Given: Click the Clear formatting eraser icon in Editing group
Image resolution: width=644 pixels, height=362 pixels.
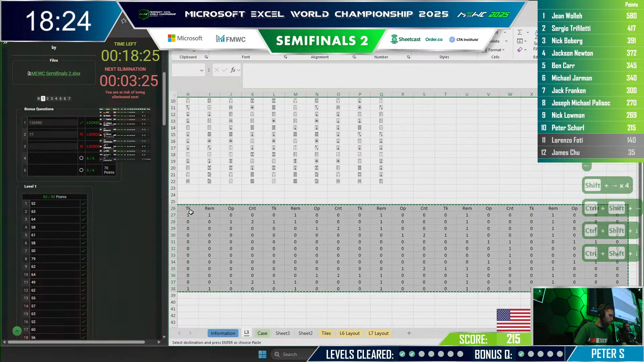Looking at the screenshot, I should [x=521, y=50].
